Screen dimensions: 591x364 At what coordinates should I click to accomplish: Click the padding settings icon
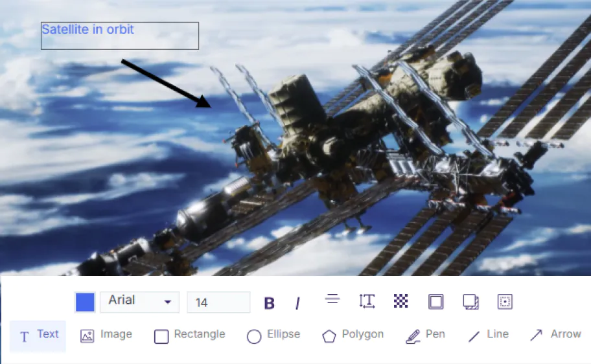coord(505,302)
